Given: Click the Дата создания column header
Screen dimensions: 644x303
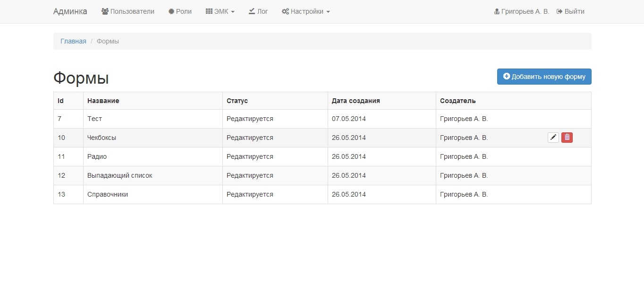Looking at the screenshot, I should click(x=382, y=101).
